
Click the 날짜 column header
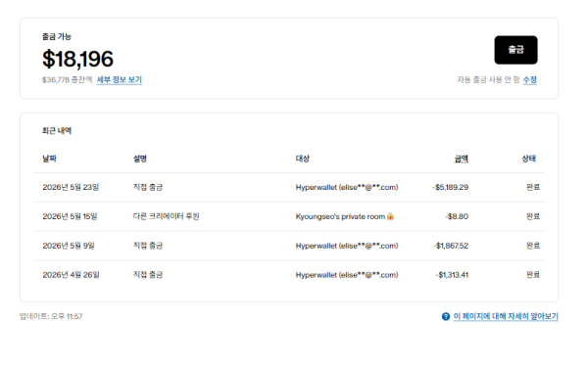50,159
